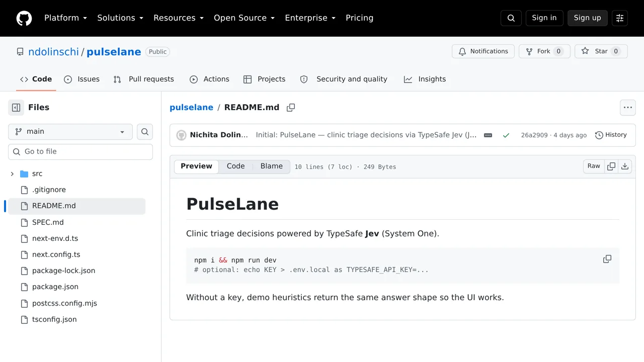Open the GitHub home logo
This screenshot has height=362, width=644.
[x=24, y=18]
